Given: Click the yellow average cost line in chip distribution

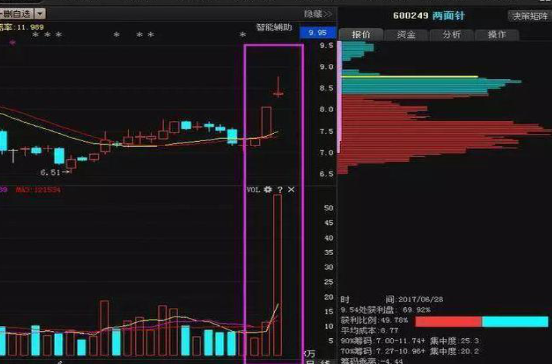Looking at the screenshot, I should pos(409,76).
